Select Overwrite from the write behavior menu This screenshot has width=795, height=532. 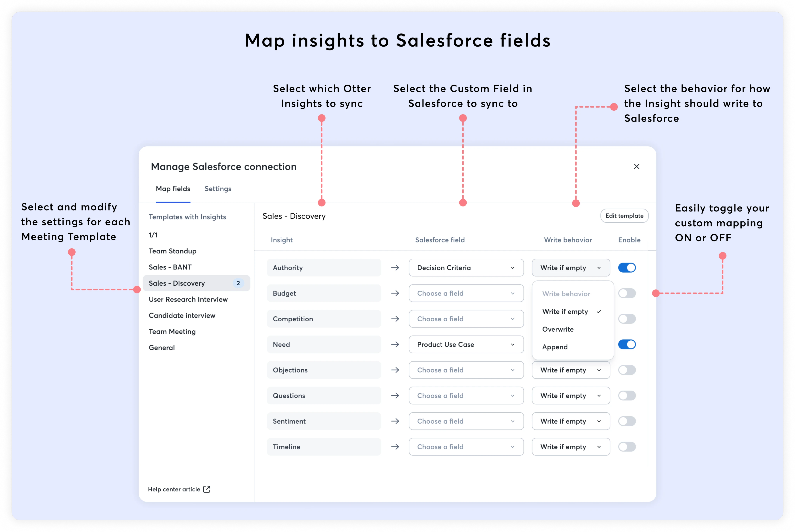558,329
